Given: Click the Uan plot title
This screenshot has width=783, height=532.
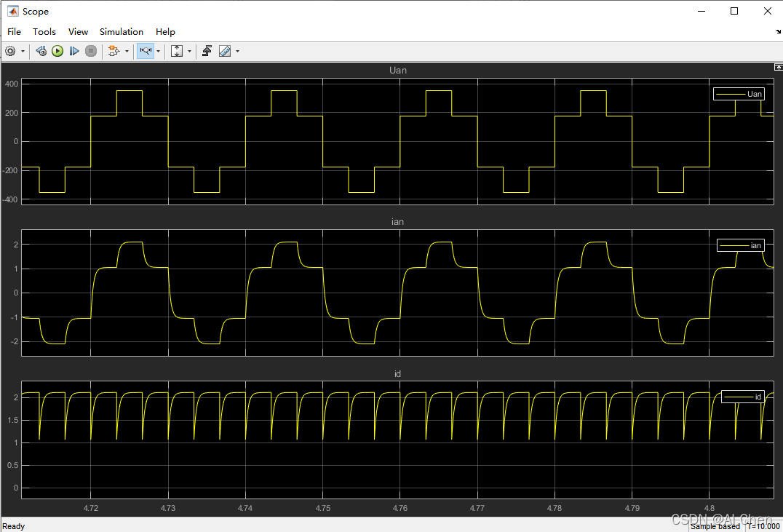Looking at the screenshot, I should 397,71.
